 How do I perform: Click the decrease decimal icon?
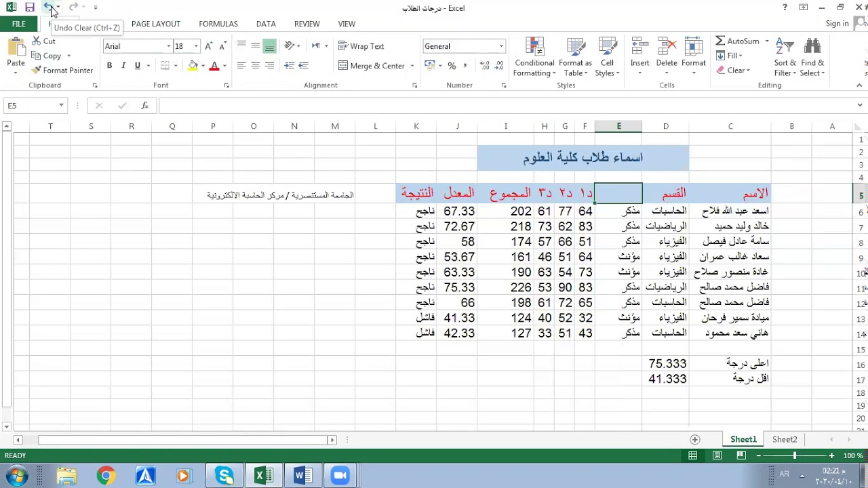pos(499,66)
